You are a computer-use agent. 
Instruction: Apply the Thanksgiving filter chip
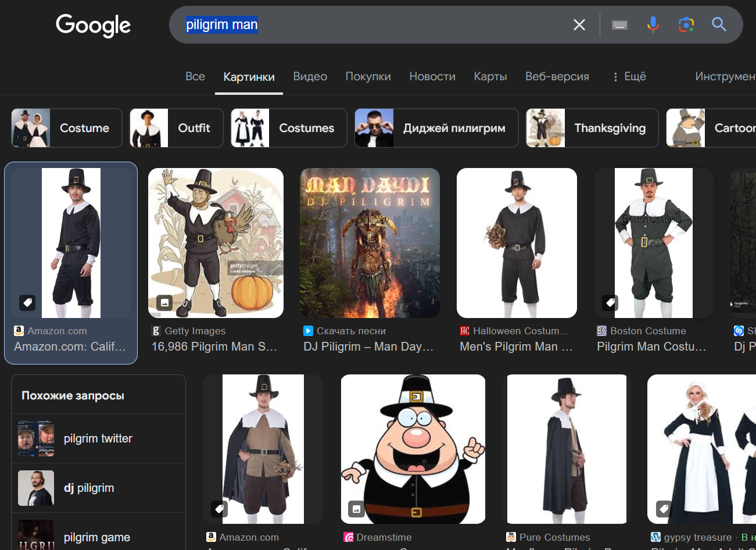[592, 128]
